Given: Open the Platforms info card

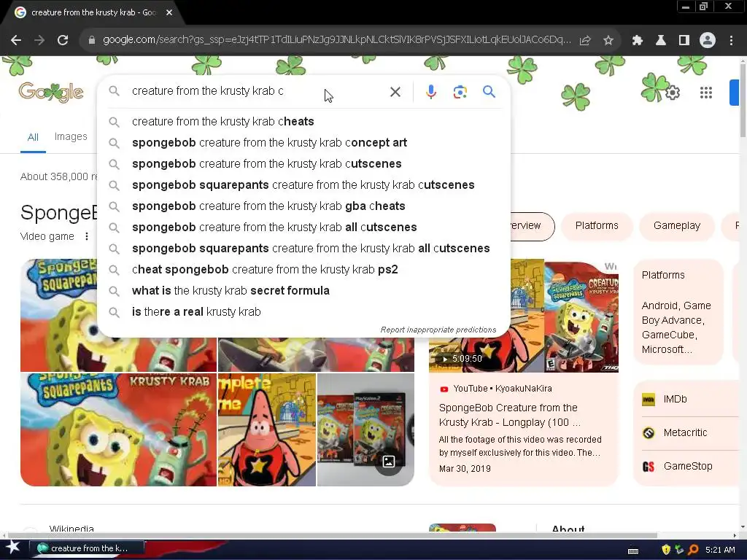Looking at the screenshot, I should 678,312.
